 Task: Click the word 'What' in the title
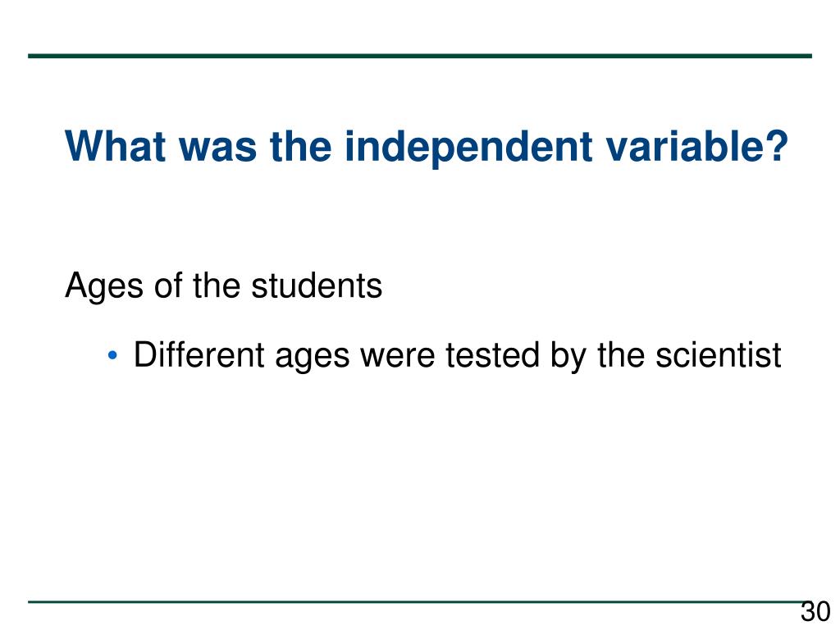point(115,146)
